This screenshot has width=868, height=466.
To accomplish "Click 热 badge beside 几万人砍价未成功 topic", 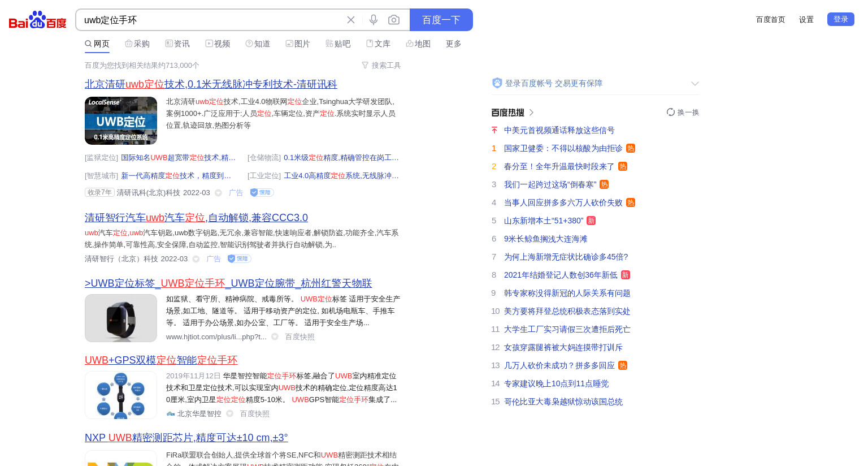I will 623,365.
